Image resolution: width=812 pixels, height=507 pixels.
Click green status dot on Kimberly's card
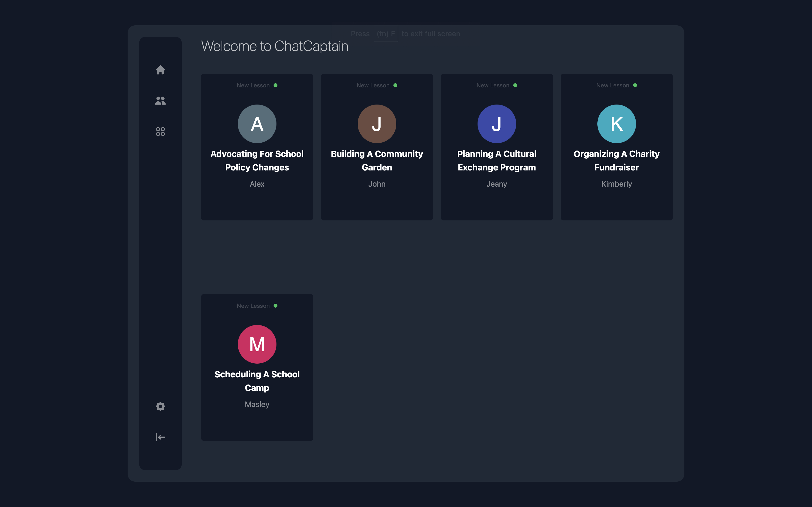click(x=635, y=85)
